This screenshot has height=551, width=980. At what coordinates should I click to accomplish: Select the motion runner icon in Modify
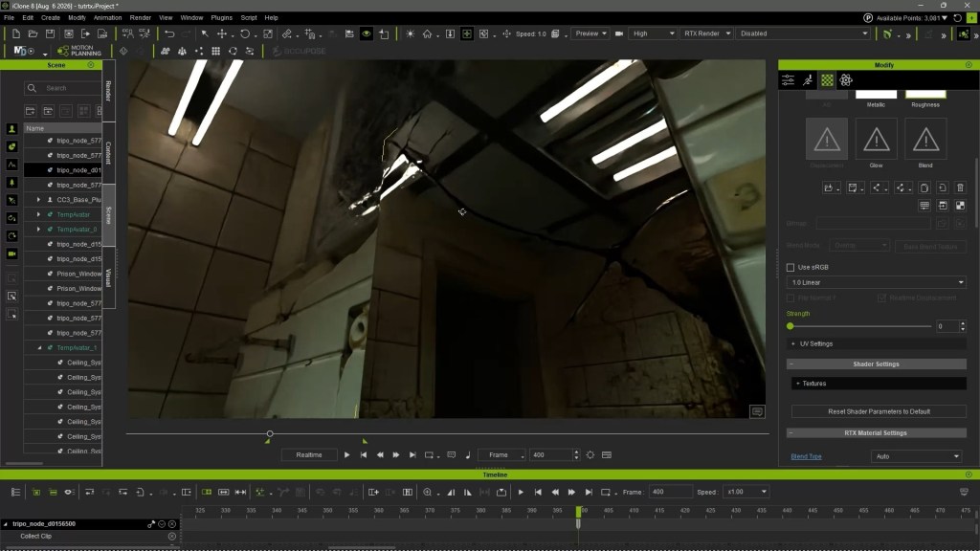click(808, 80)
